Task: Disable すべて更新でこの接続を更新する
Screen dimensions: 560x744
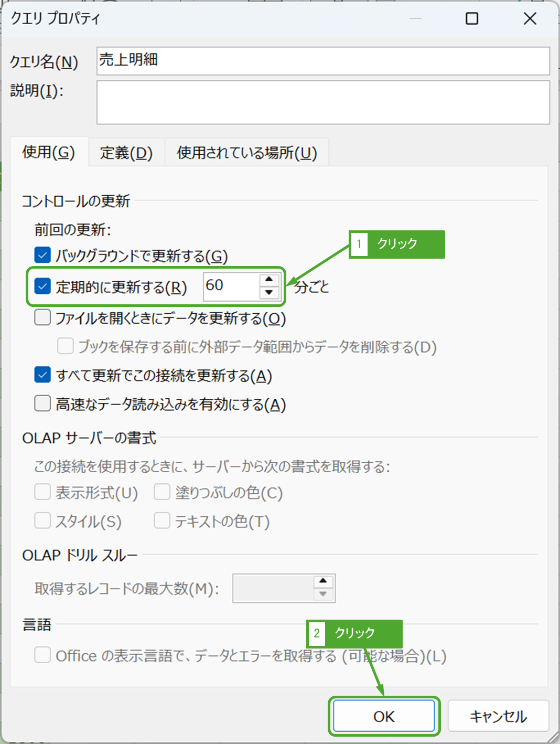Action: point(42,375)
